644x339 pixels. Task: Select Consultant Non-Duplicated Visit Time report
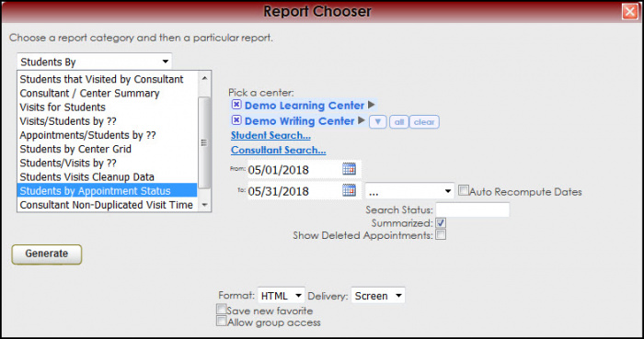[x=107, y=205]
